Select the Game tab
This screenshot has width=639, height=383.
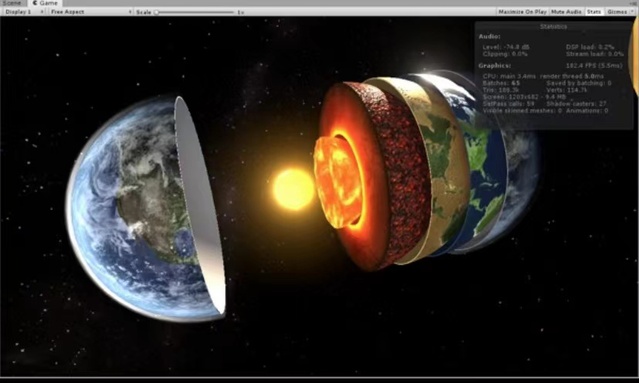(45, 3)
